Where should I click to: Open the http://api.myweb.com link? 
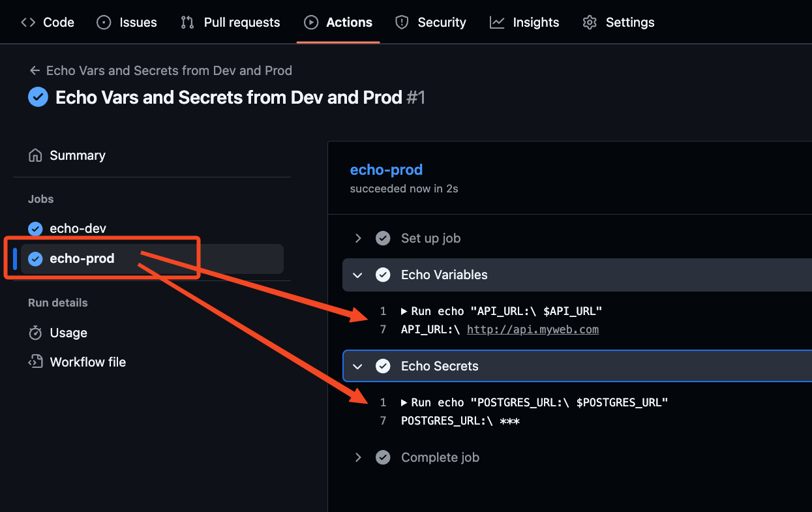(x=532, y=329)
